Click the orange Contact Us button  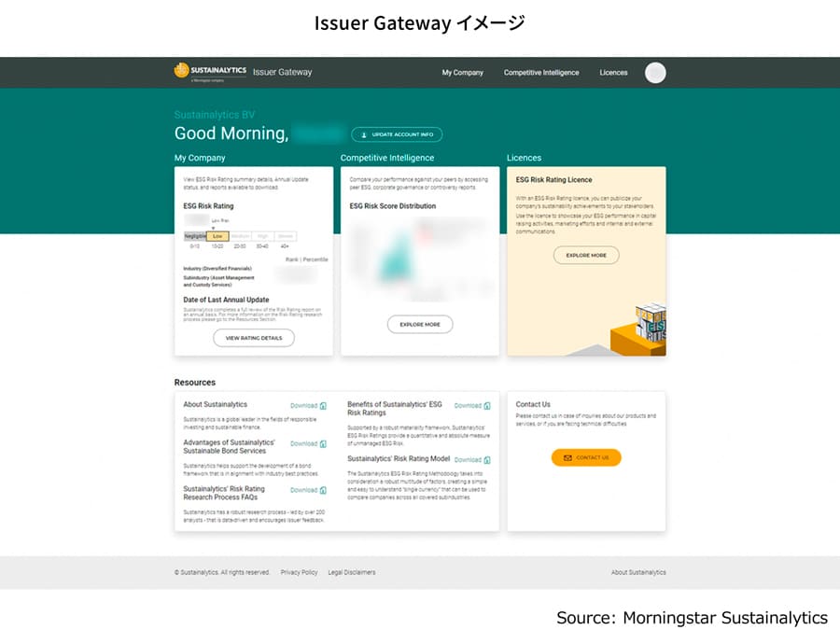pyautogui.click(x=586, y=457)
